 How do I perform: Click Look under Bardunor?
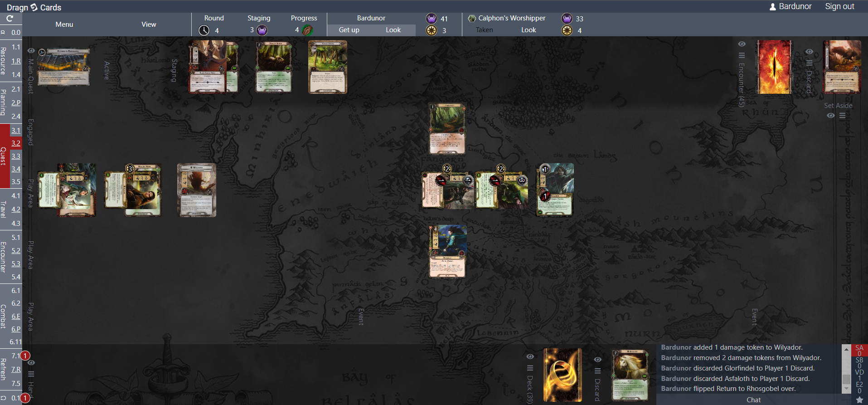click(x=393, y=30)
